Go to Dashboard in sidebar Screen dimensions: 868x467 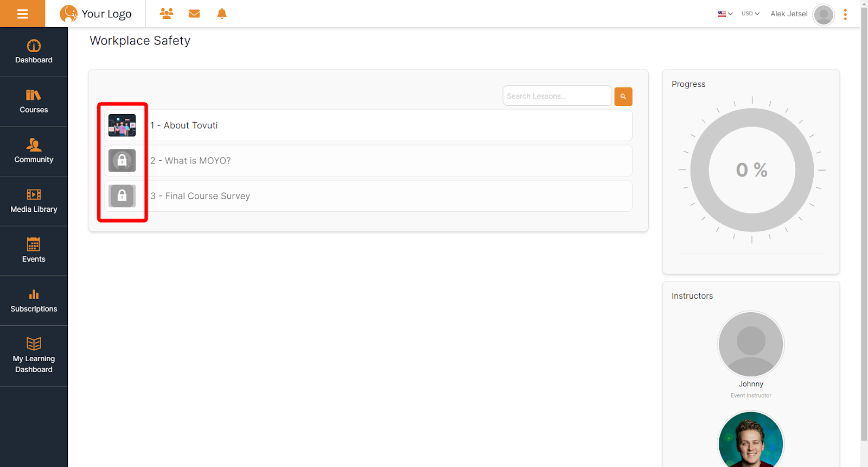pos(34,52)
